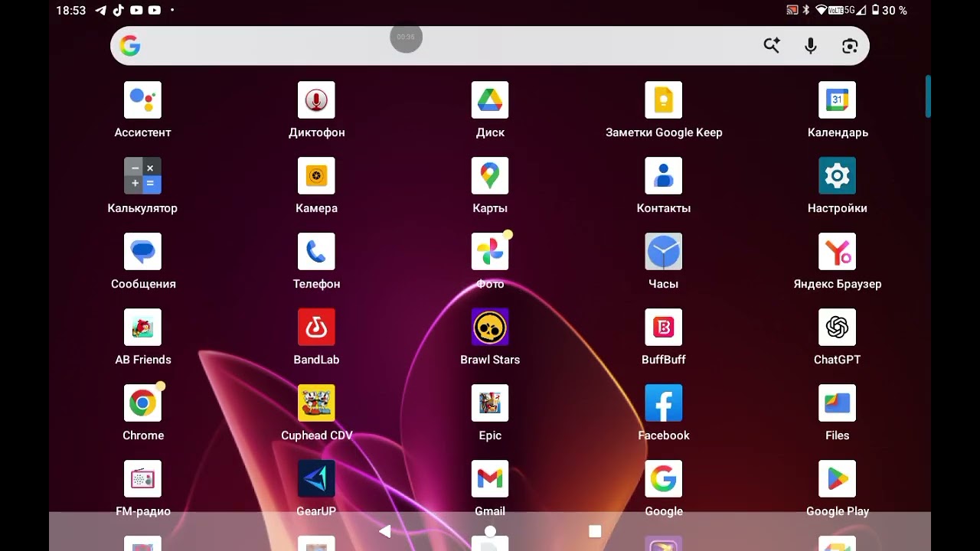The width and height of the screenshot is (980, 551).
Task: Tap the Recents square navigation button
Action: 595,531
